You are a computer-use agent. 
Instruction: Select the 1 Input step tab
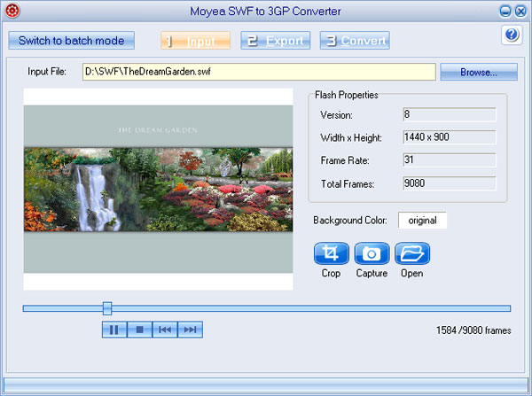196,41
